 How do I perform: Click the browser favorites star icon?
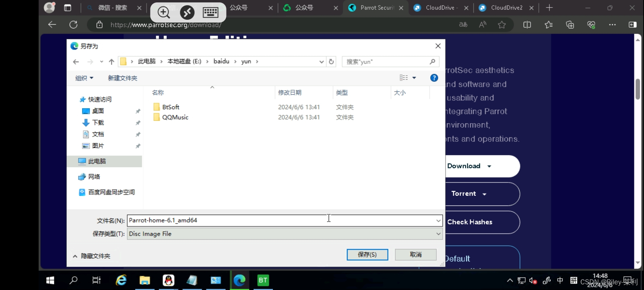(x=502, y=25)
